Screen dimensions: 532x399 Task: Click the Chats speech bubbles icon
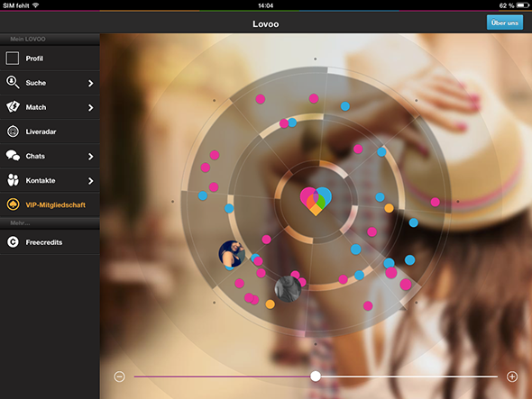pos(13,156)
